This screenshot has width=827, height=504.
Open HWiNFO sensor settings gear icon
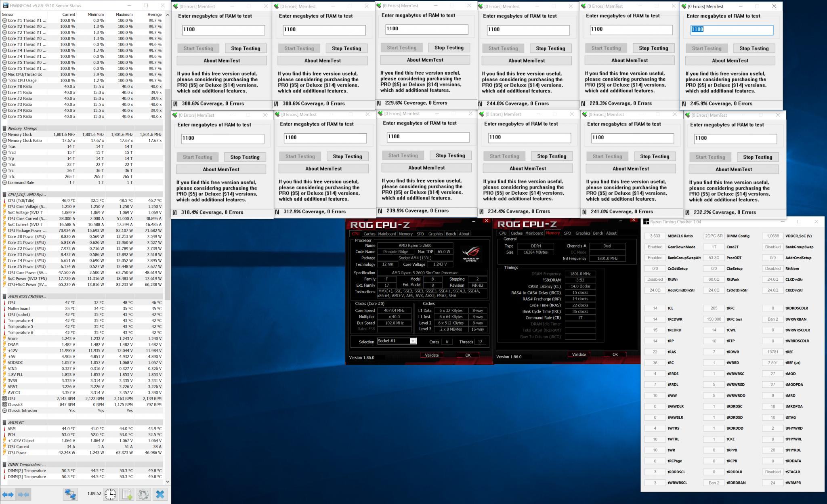[x=143, y=494]
